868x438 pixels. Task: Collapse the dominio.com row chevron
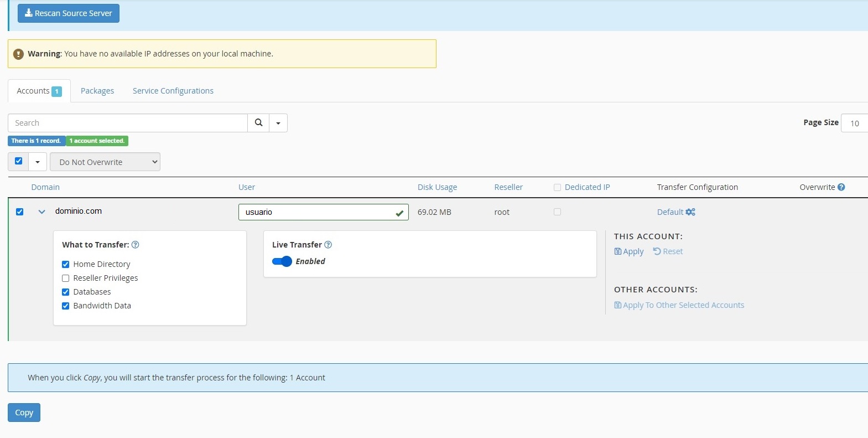[x=41, y=212]
